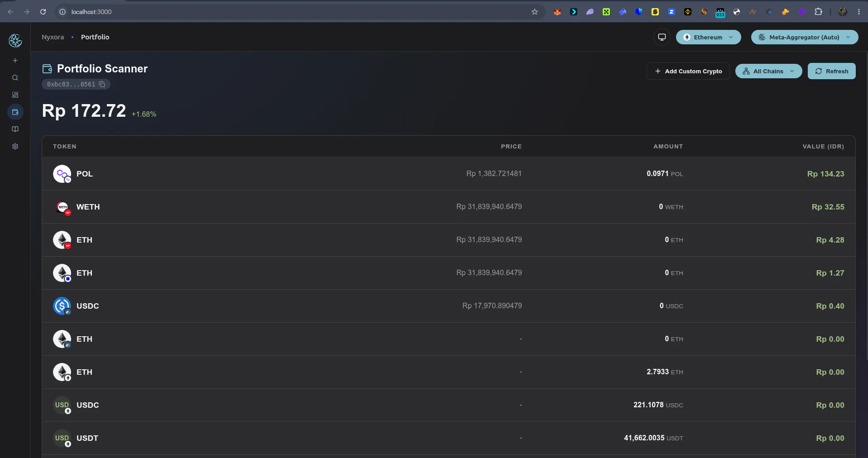
Task: Open the browser three-dot menu
Action: pos(859,12)
